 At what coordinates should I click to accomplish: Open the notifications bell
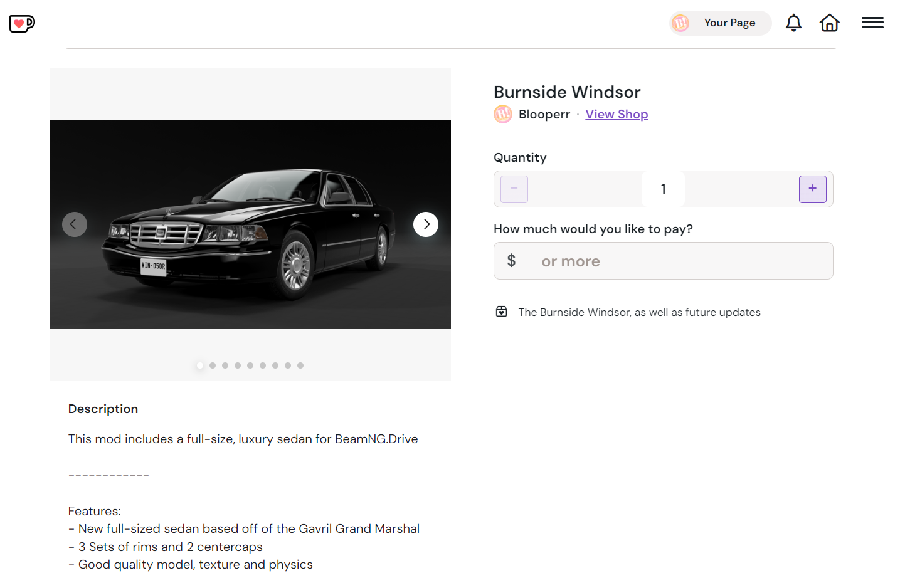click(x=793, y=23)
